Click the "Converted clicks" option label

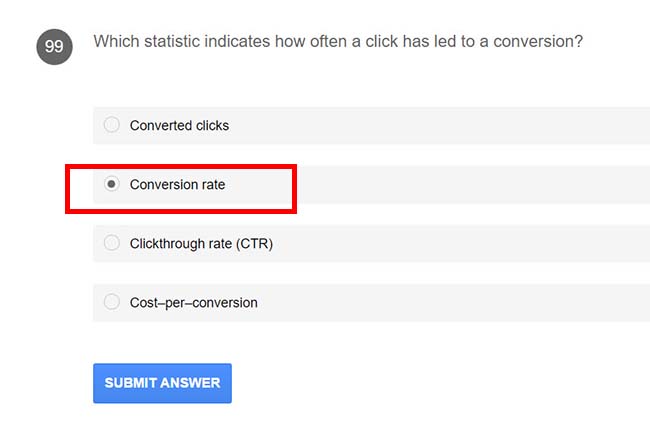pos(179,126)
